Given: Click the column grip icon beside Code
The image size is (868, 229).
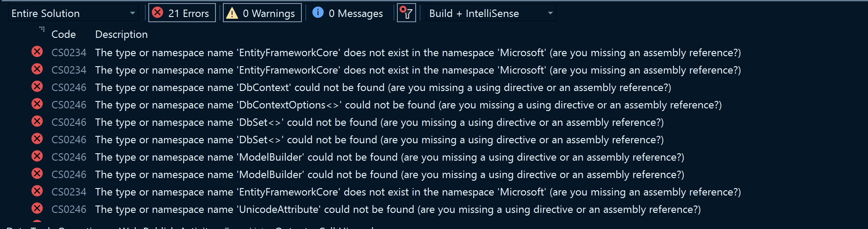Looking at the screenshot, I should (x=42, y=29).
